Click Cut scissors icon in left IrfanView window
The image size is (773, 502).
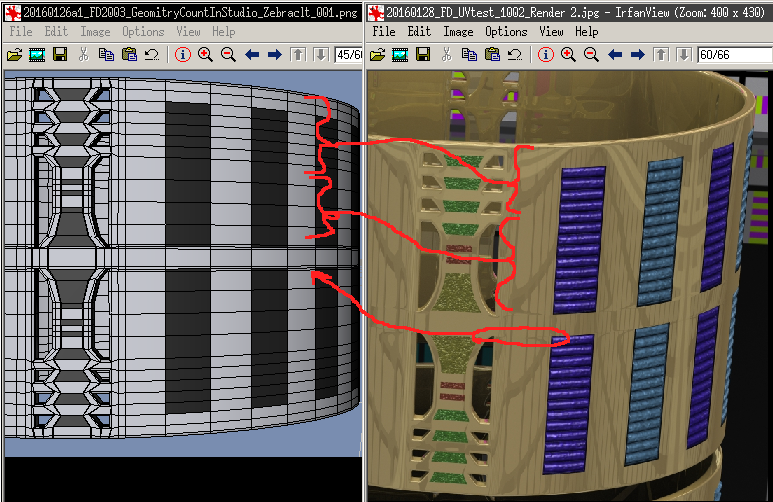pyautogui.click(x=83, y=54)
